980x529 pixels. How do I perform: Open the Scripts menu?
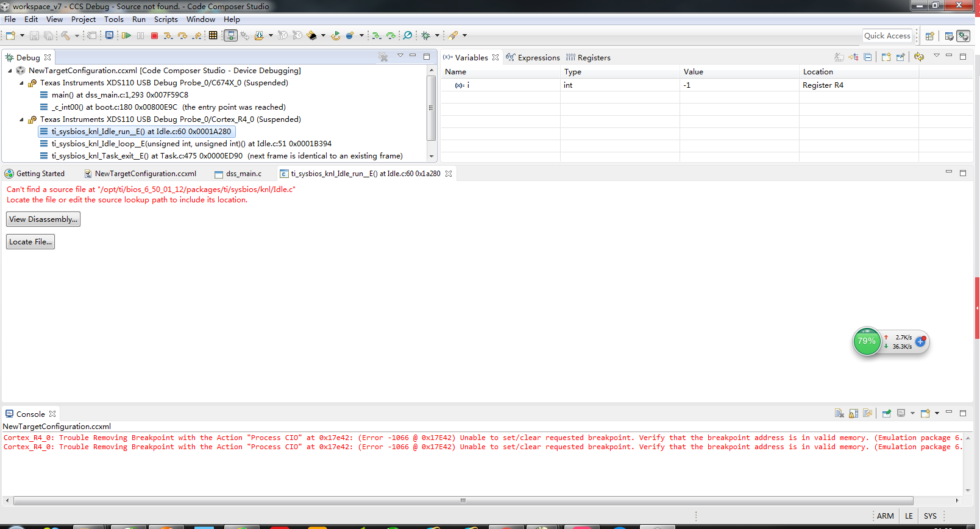click(166, 20)
